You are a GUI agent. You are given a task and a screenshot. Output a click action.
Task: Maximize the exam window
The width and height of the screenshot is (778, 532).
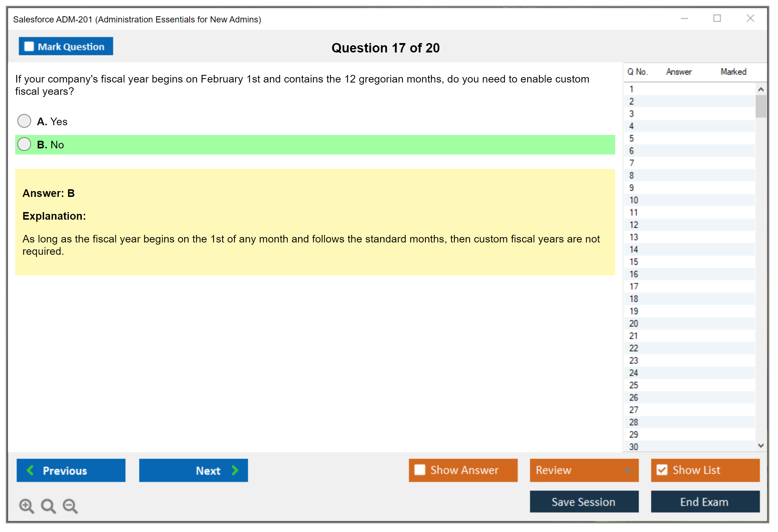click(717, 18)
